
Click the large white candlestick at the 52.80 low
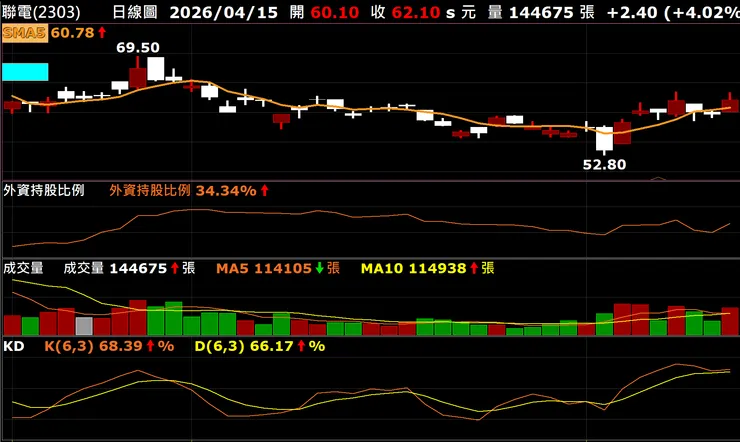pyautogui.click(x=605, y=139)
